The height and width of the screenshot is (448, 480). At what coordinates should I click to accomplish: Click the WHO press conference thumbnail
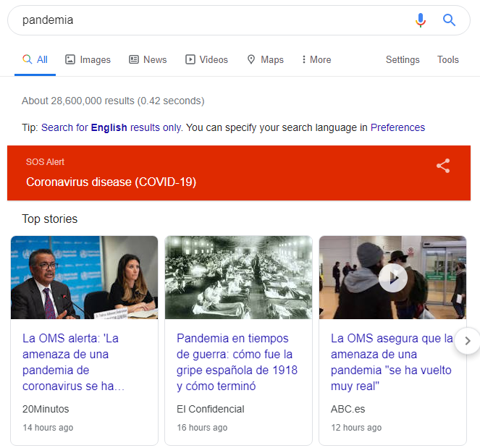[x=85, y=277]
